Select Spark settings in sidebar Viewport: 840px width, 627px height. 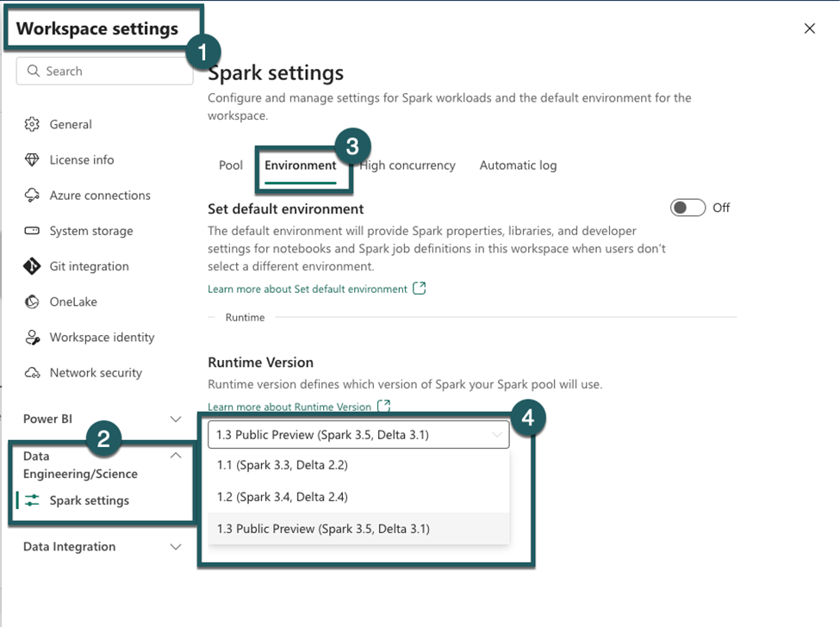click(x=90, y=500)
